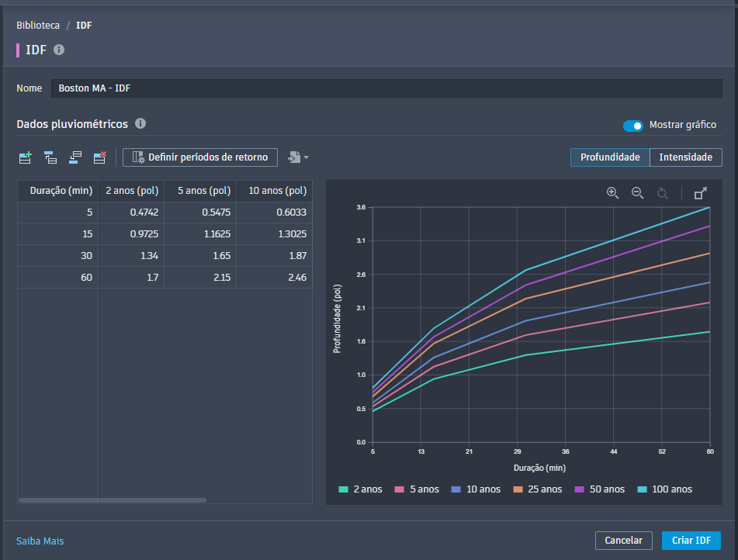The width and height of the screenshot is (738, 560).
Task: Click the Dados pluviométricos info icon
Action: coord(140,123)
